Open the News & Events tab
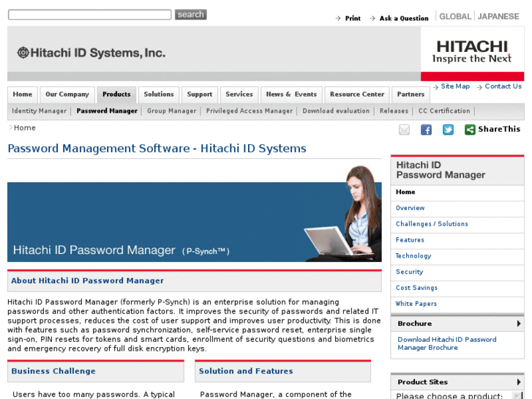 click(291, 94)
